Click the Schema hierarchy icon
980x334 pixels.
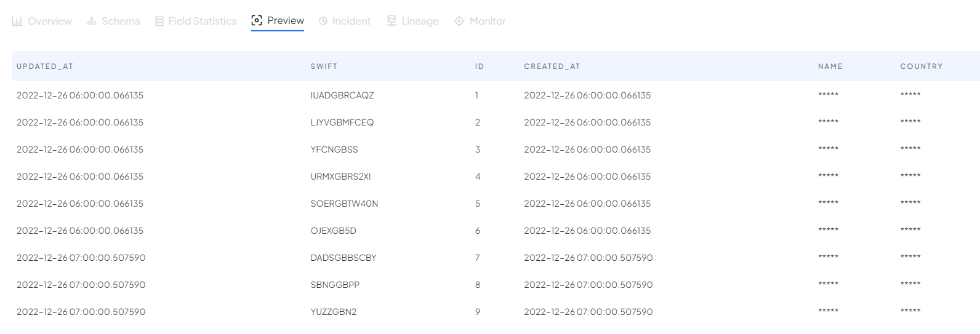point(92,22)
